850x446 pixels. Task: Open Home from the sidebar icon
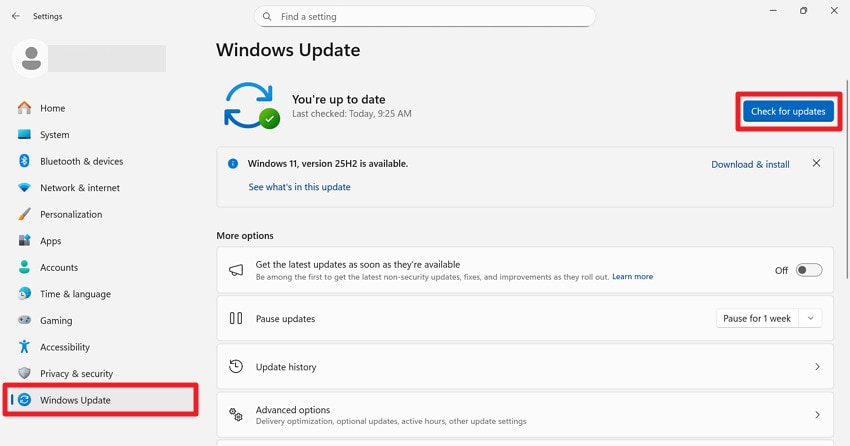[24, 108]
